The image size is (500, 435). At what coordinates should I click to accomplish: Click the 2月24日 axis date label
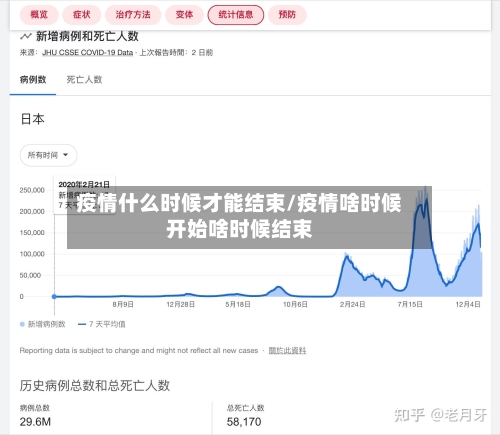pyautogui.click(x=352, y=304)
